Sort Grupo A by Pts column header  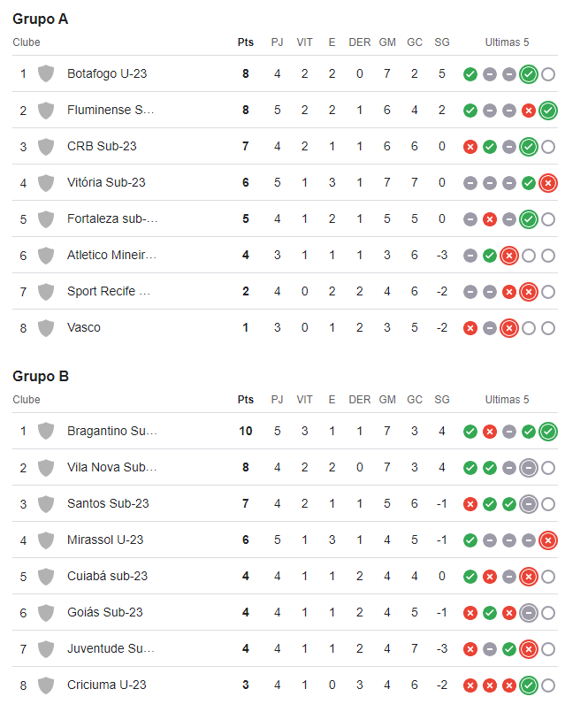pos(246,42)
